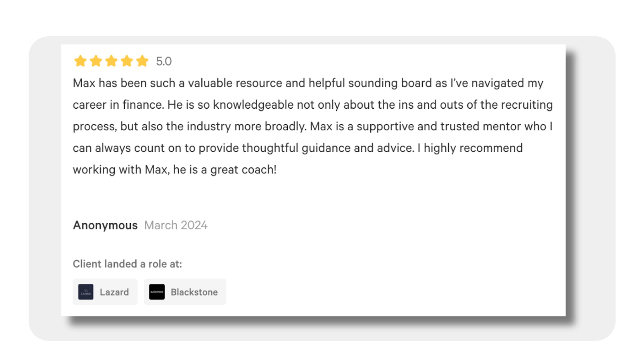The width and height of the screenshot is (644, 362).
Task: Click the fifth yellow rating star
Action: 142,61
